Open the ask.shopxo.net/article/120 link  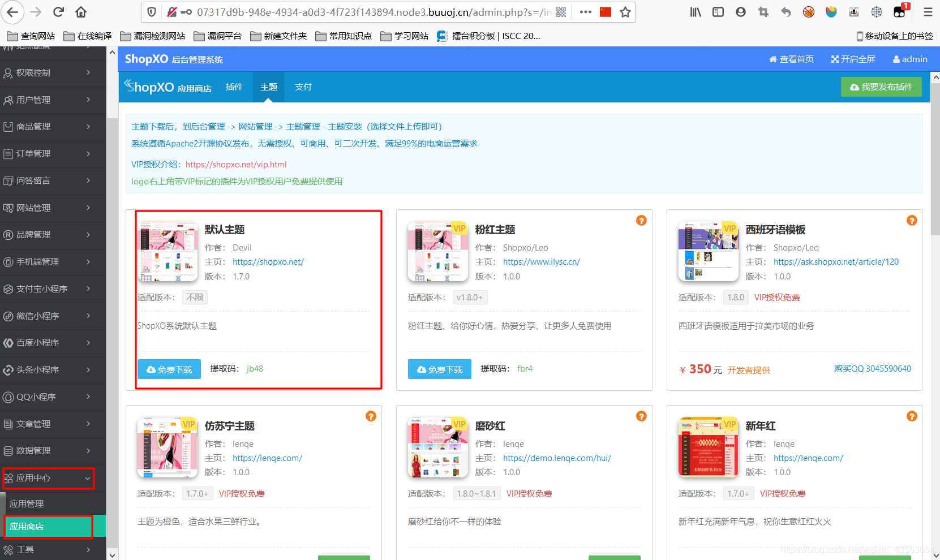pyautogui.click(x=836, y=262)
